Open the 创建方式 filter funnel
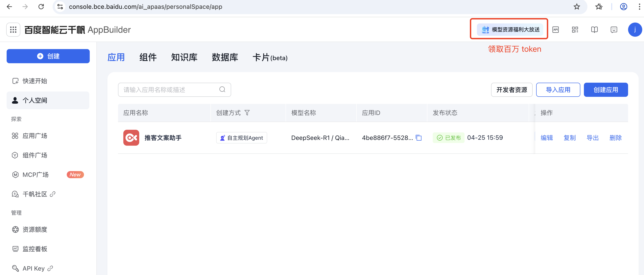 (247, 113)
